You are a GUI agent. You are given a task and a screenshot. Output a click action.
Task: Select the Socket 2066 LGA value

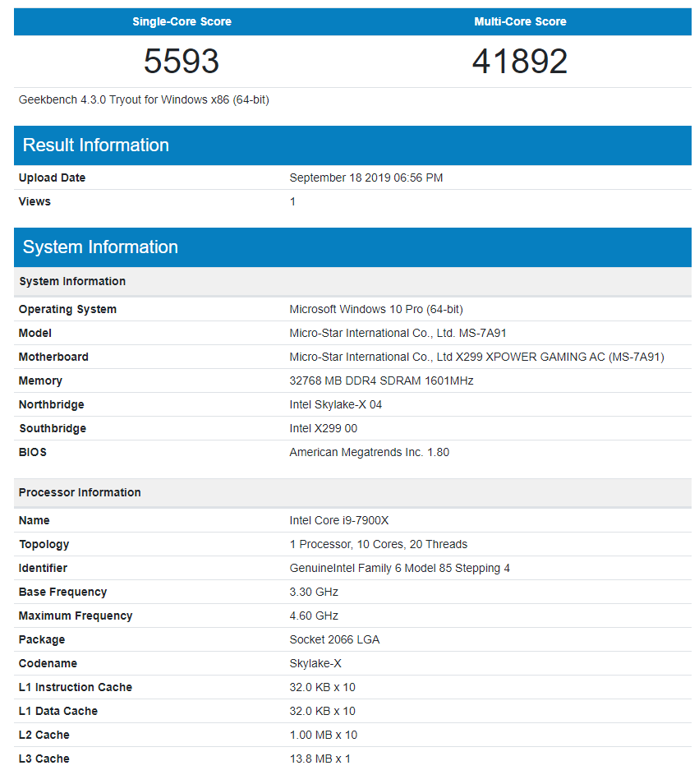pyautogui.click(x=334, y=640)
